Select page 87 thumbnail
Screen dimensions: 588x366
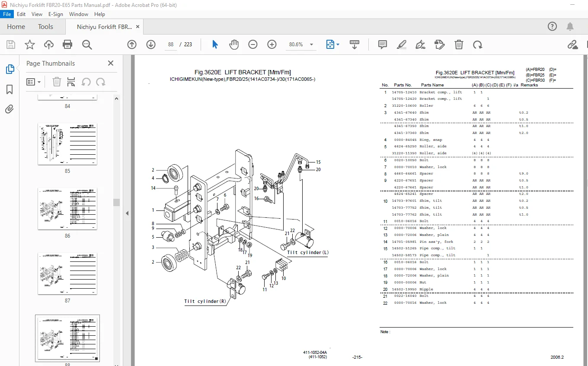(67, 274)
